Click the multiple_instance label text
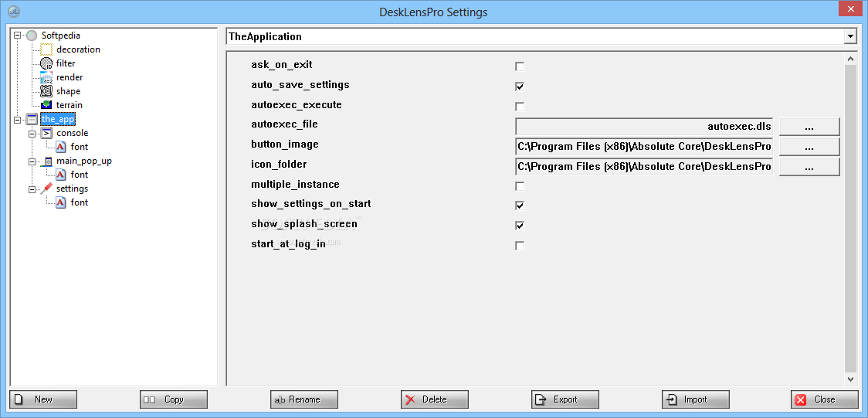This screenshot has height=418, width=868. point(295,185)
